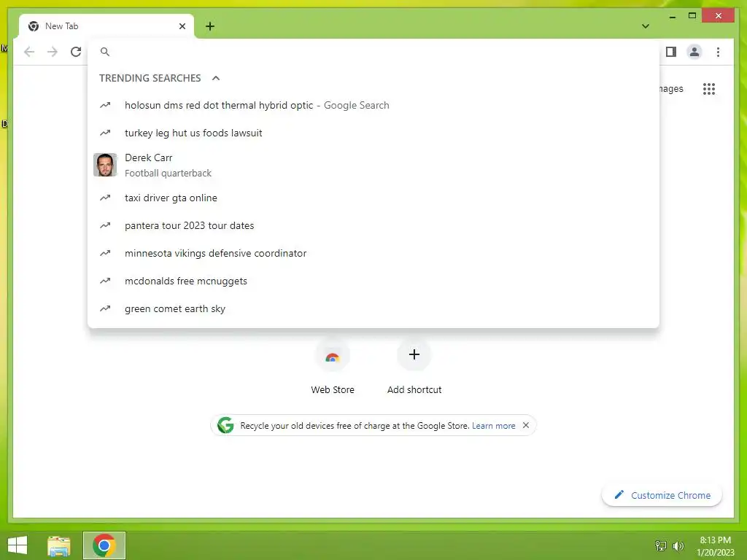Click trending arrow icon beside taxi driver gta
The height and width of the screenshot is (560, 747).
tap(105, 198)
